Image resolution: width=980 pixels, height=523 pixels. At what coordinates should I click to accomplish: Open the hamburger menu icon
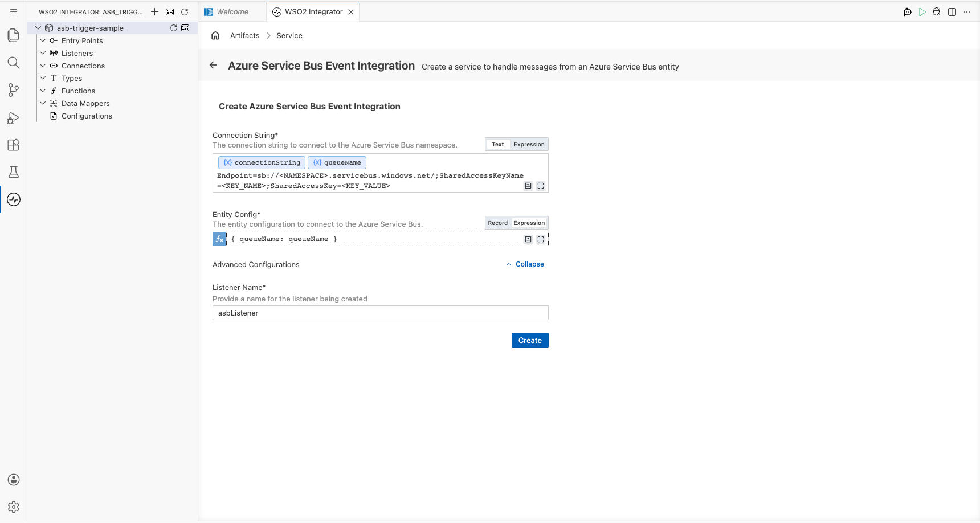pyautogui.click(x=14, y=11)
